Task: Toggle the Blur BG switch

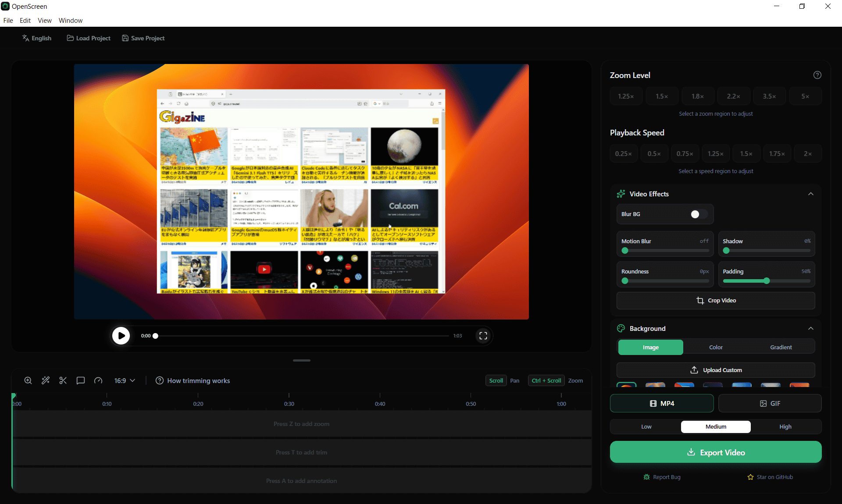Action: tap(699, 214)
